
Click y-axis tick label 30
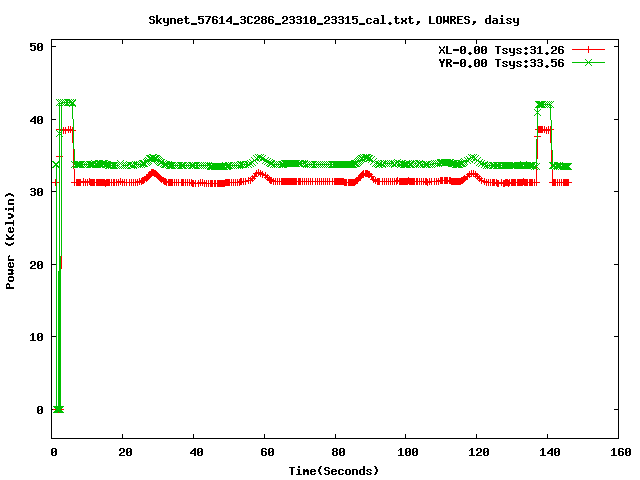click(36, 192)
